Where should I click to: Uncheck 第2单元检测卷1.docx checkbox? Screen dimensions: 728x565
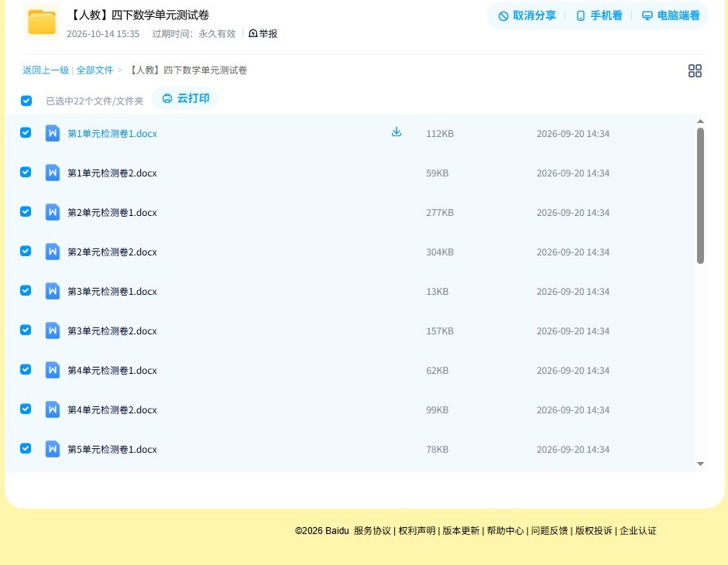coord(26,211)
